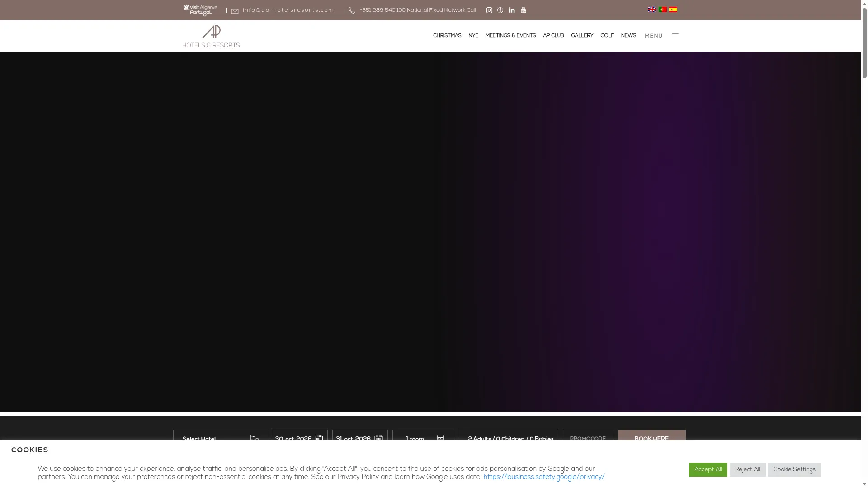Click the Visit Algarve Portugal logo
The image size is (868, 488).
[x=200, y=10]
